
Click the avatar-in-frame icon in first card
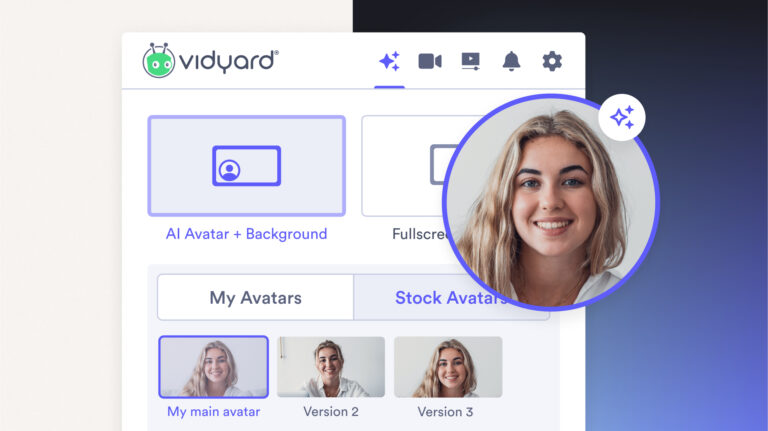coord(246,166)
